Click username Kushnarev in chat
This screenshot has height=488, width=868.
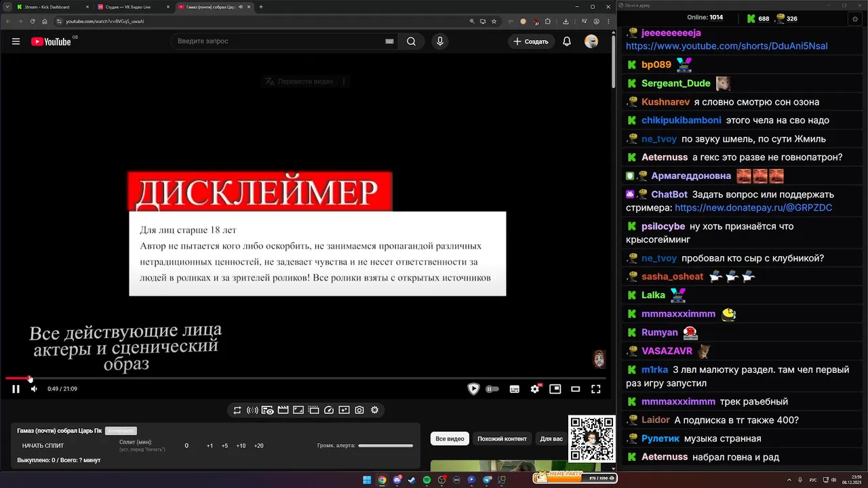point(665,102)
